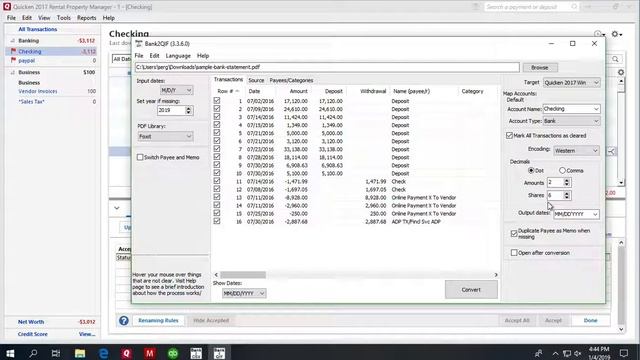The width and height of the screenshot is (640, 360).
Task: Open the QIF converter taskbar icon
Action: [x=220, y=353]
